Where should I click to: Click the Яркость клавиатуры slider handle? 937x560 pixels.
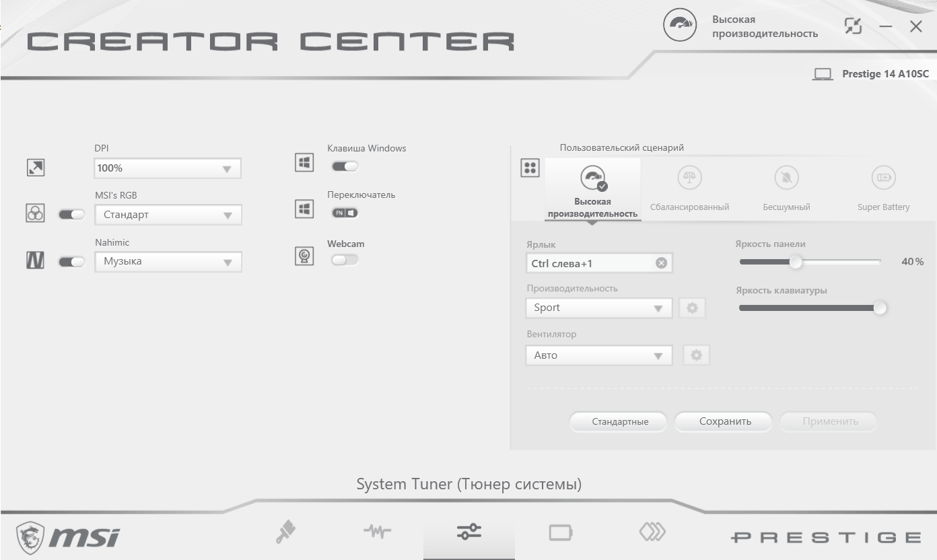879,308
